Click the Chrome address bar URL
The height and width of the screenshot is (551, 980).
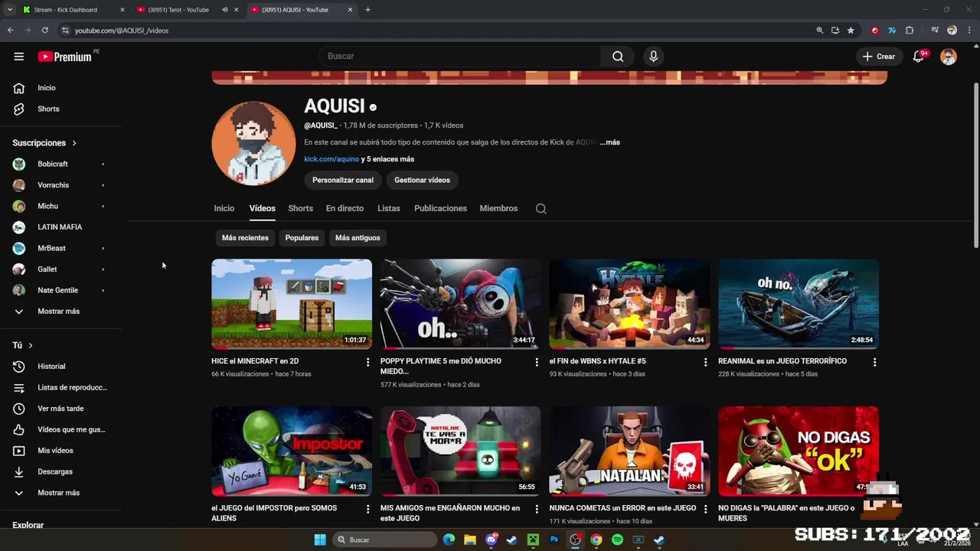(x=121, y=31)
